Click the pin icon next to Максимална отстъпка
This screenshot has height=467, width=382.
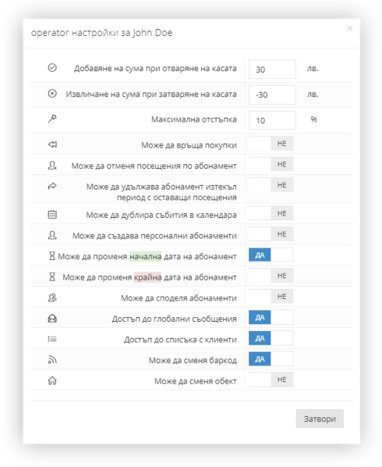(x=52, y=118)
